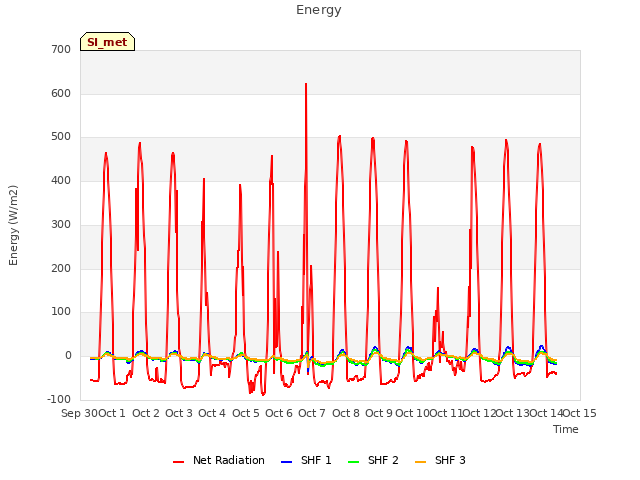Click the 0 y-axis tick label
This screenshot has height=480, width=640.
(68, 356)
